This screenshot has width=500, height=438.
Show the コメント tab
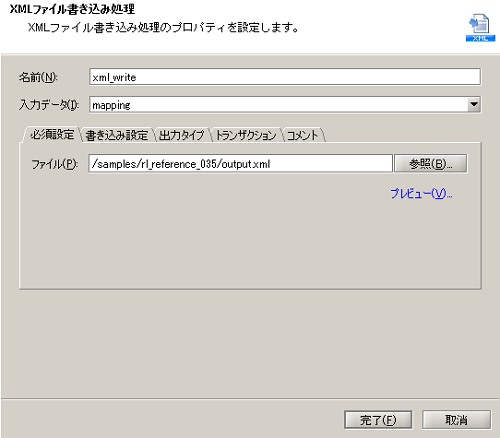coord(303,135)
